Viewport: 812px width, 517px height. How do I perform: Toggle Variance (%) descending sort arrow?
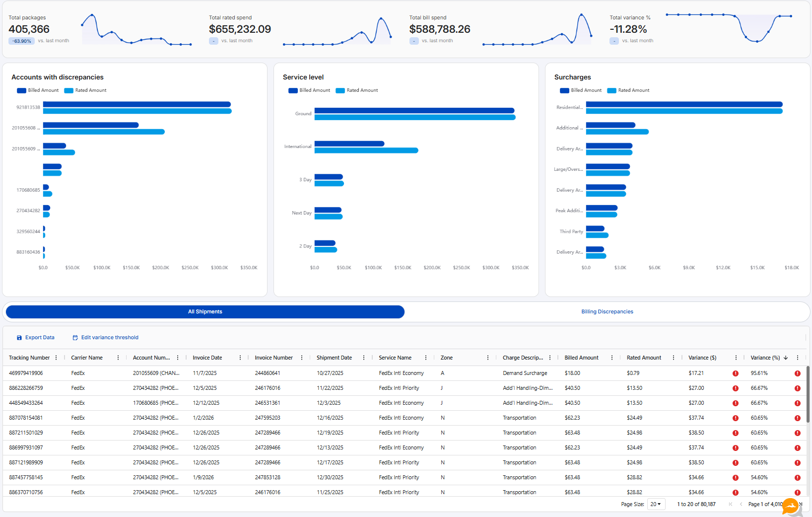click(x=786, y=358)
